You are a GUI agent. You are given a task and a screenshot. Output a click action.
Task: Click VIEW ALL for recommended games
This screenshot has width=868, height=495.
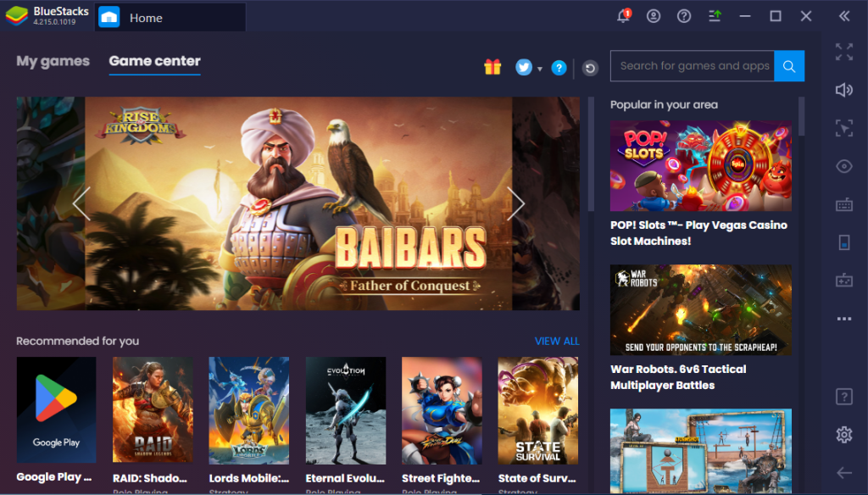point(557,341)
